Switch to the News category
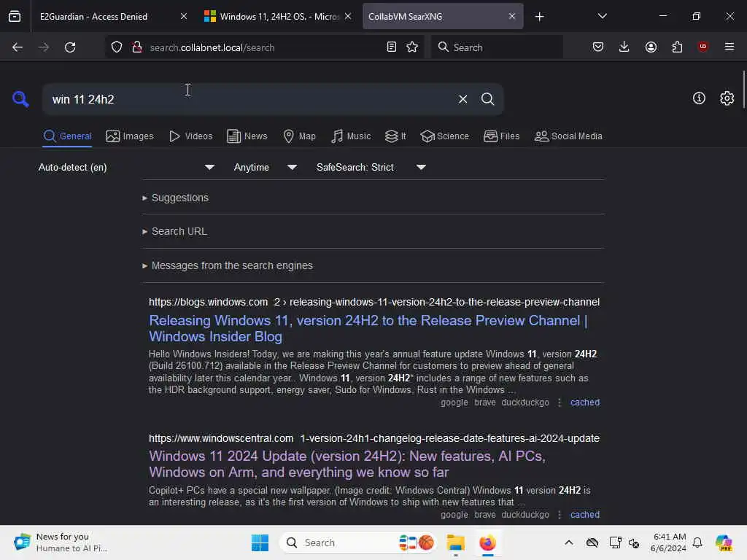 coord(247,136)
